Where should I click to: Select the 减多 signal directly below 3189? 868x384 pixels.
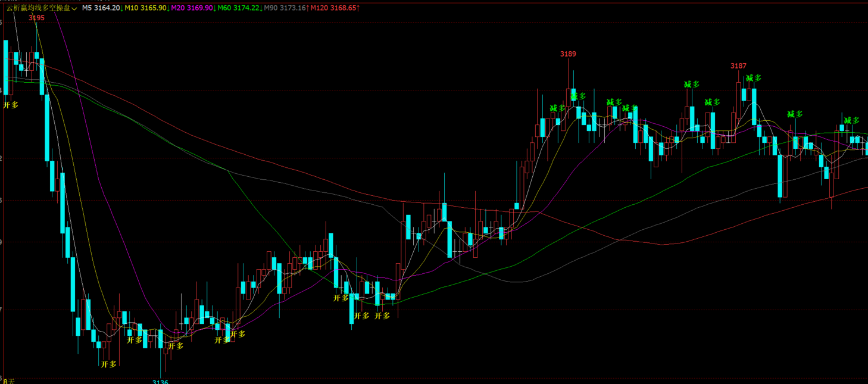578,96
